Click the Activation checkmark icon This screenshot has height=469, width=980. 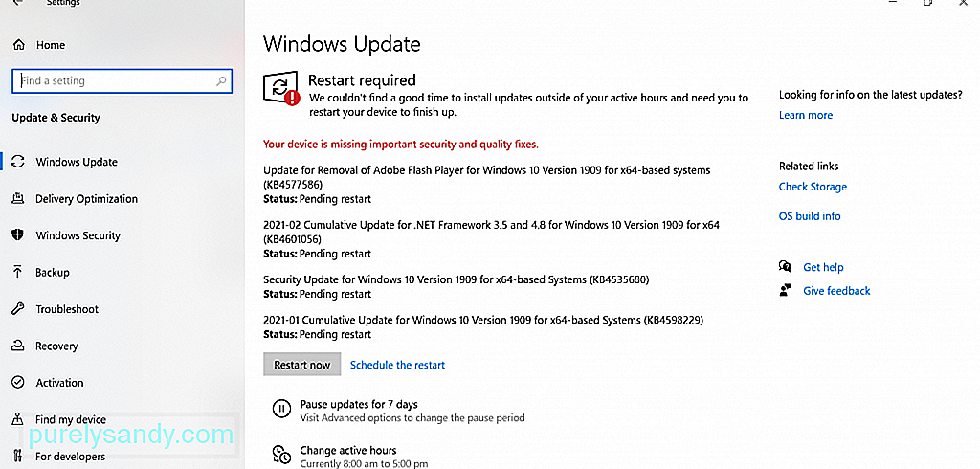[18, 383]
